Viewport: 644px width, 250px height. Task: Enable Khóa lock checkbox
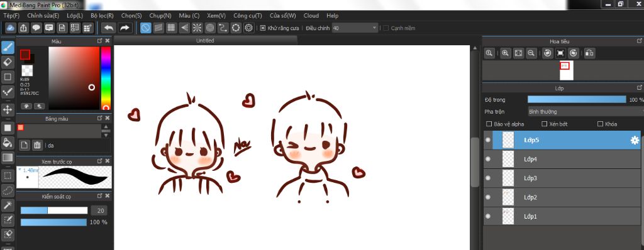600,124
